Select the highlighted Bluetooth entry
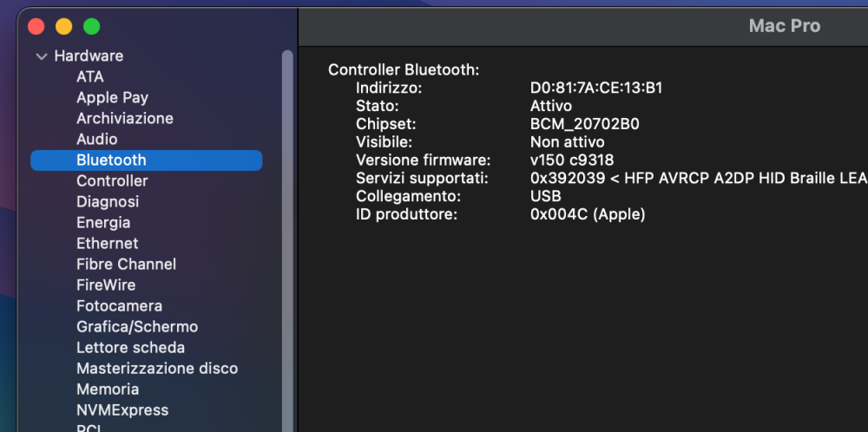 [146, 160]
